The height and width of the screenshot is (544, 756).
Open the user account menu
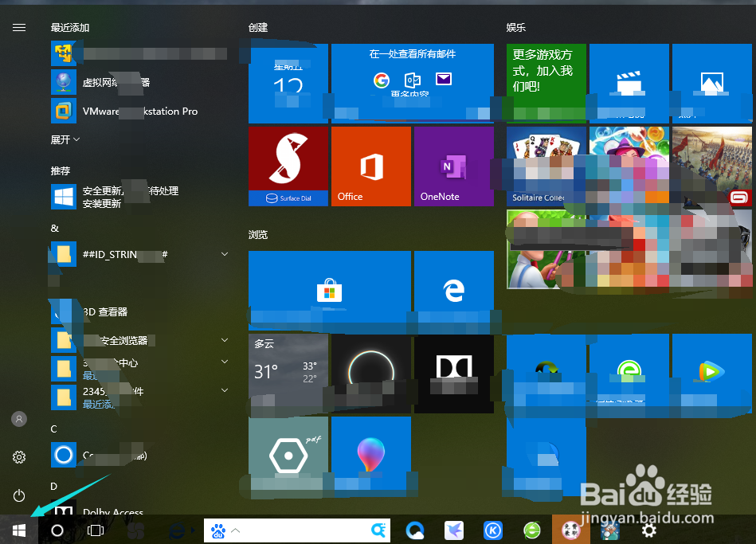coord(18,418)
